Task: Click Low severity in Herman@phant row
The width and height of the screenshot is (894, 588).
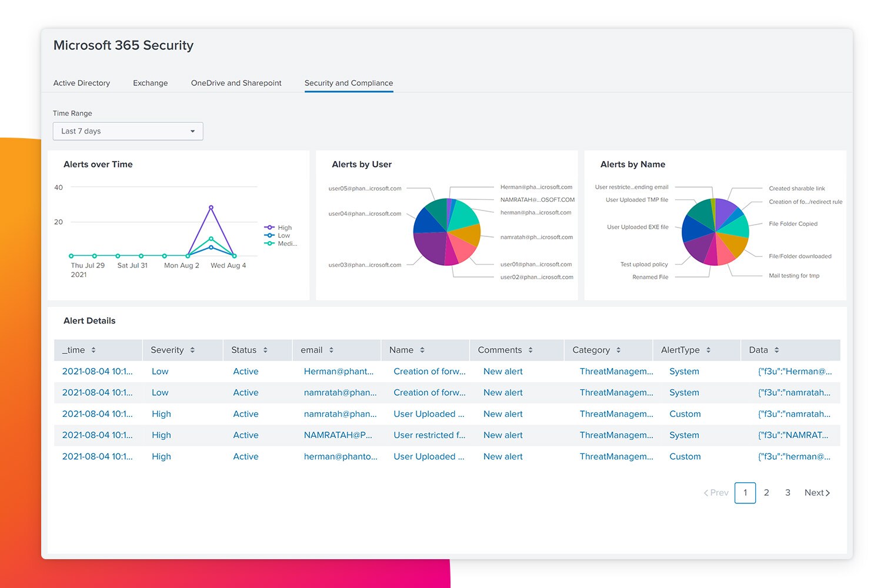Action: click(160, 372)
